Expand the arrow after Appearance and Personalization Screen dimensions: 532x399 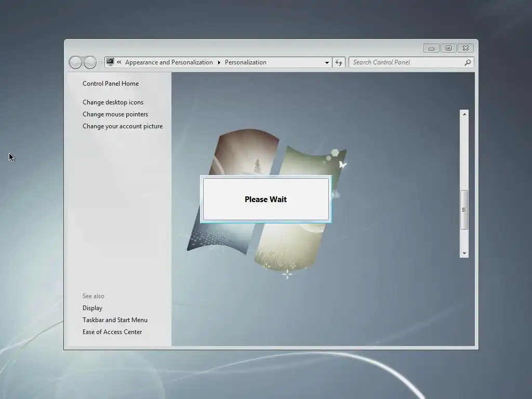click(x=219, y=62)
